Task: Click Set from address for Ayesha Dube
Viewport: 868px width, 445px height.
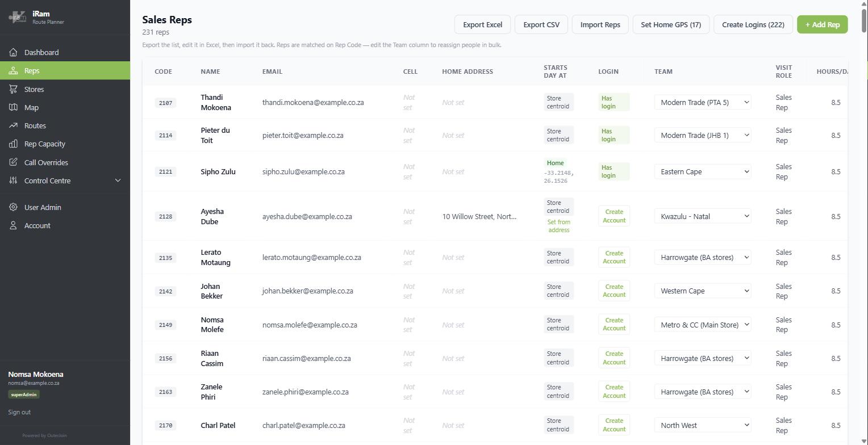Action: pos(559,226)
